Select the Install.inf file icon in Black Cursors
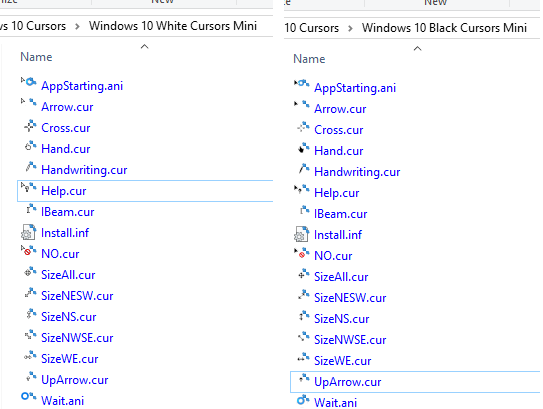Viewport: 543px width, 409px height. click(301, 234)
